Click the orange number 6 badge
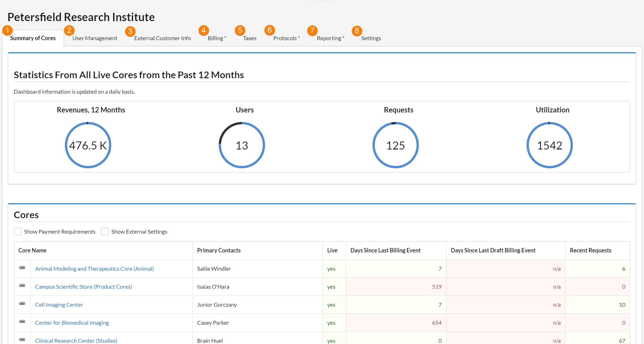Image resolution: width=644 pixels, height=344 pixels. [x=269, y=30]
